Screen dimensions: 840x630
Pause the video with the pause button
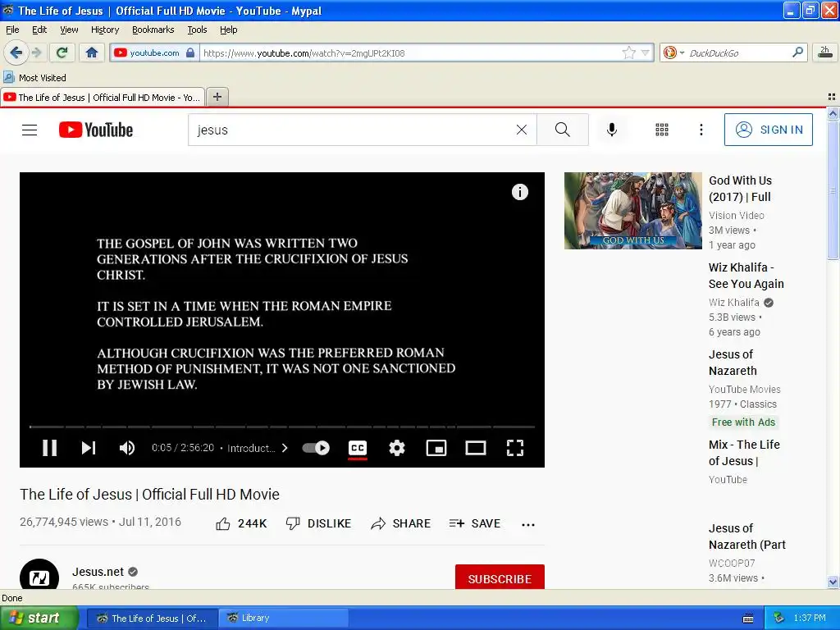point(49,448)
